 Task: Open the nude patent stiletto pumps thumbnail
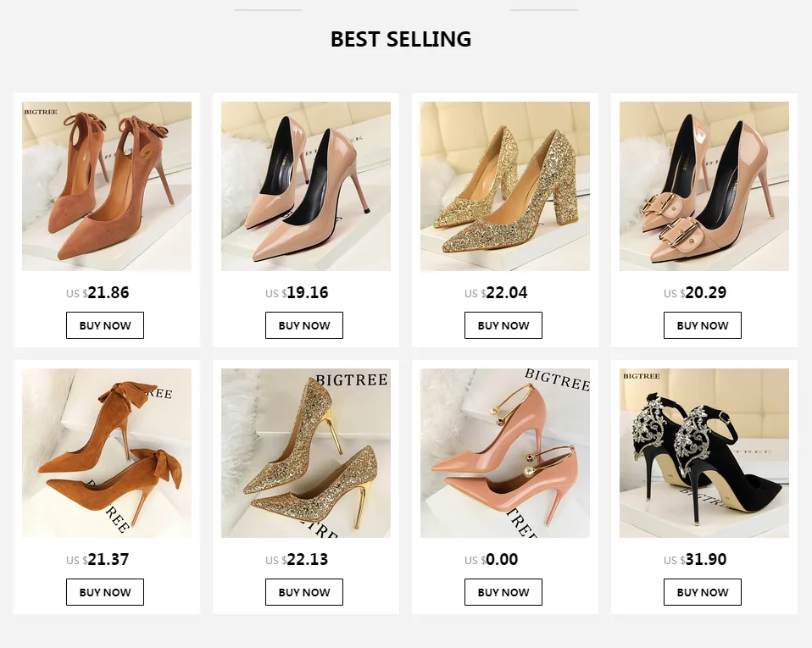(x=306, y=186)
